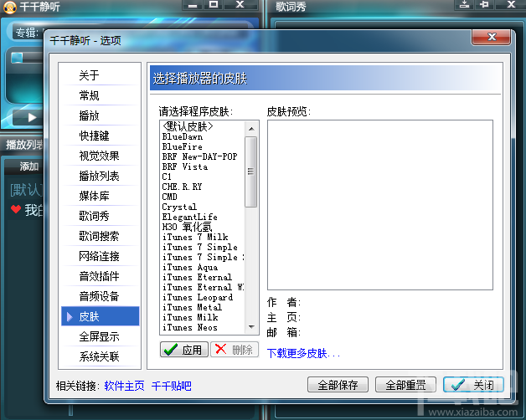Viewport: 526px width, 420px height.
Task: Click the skin list scroll-up arrow
Action: (x=251, y=129)
